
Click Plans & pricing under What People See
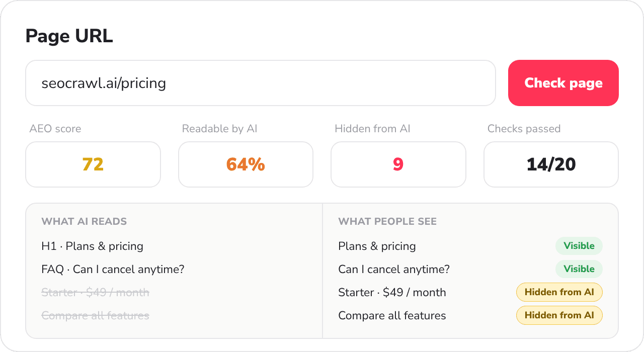coord(377,246)
